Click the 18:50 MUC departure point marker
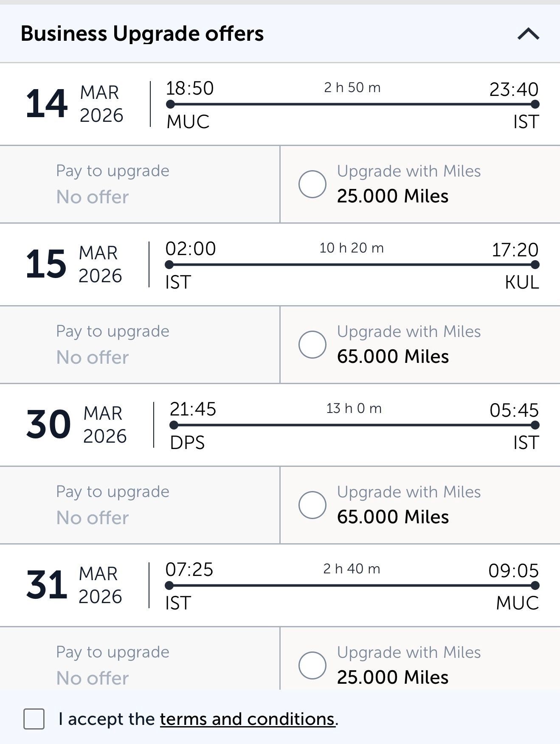 coord(170,104)
